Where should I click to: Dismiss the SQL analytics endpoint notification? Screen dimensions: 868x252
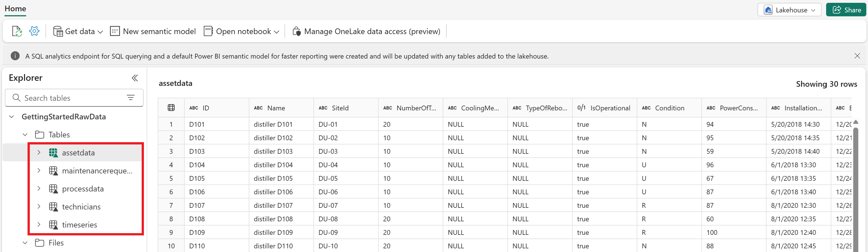click(857, 56)
